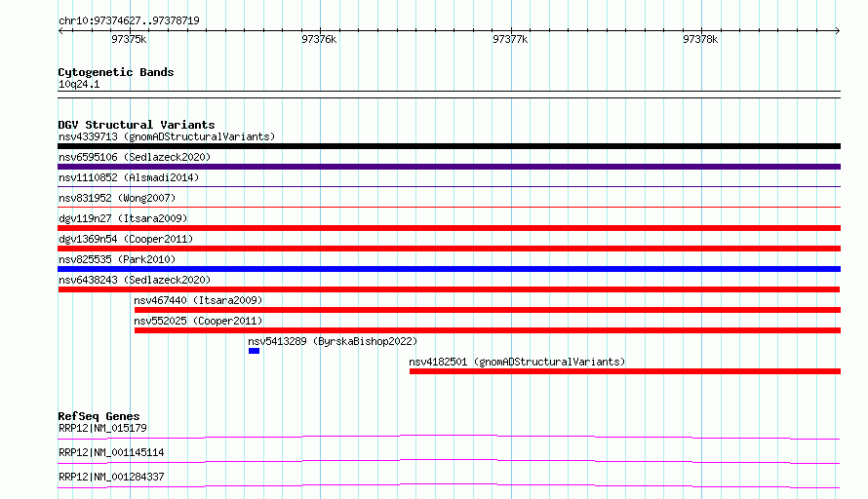The height and width of the screenshot is (499, 868).
Task: Click the nsv4339713 gnomADStructuralVariants label
Action: coord(167,136)
